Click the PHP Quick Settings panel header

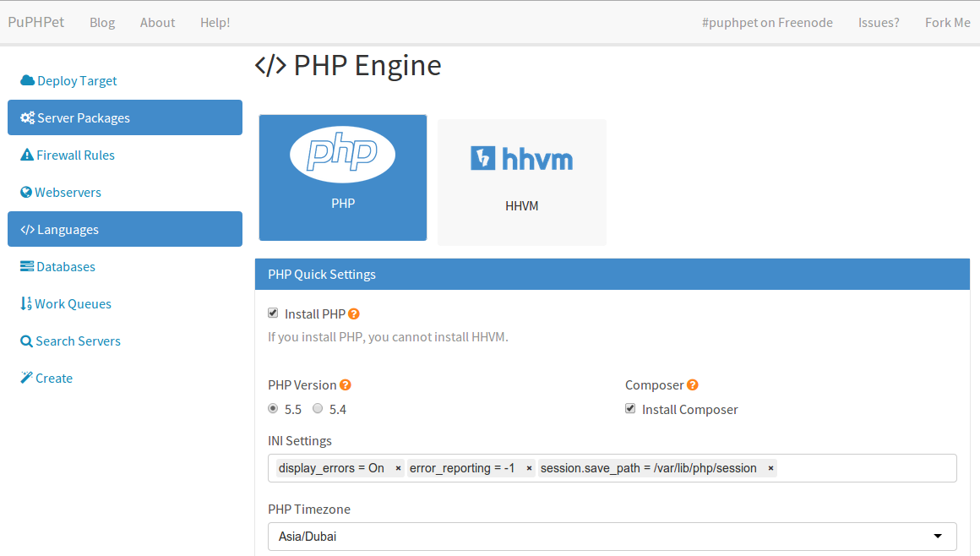pos(612,274)
